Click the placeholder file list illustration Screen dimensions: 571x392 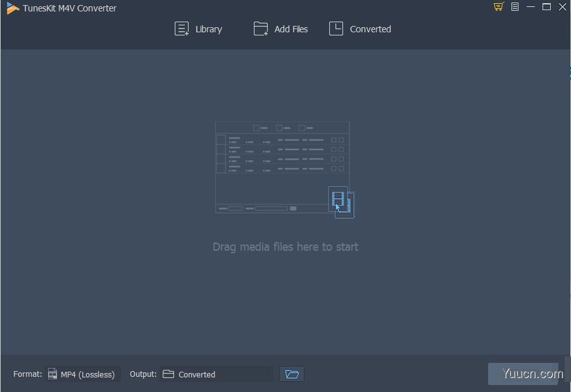point(279,166)
